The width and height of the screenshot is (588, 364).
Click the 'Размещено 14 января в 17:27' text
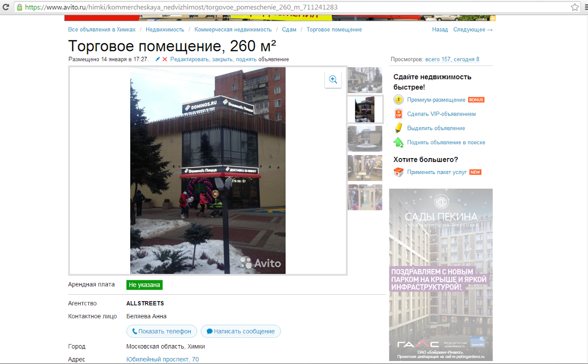pos(108,59)
